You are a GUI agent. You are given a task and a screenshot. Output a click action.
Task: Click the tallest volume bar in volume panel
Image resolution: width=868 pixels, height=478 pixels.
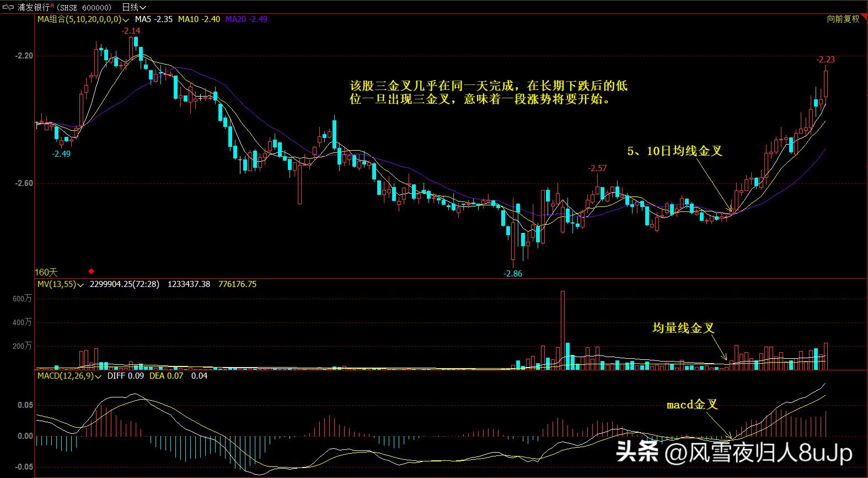pyautogui.click(x=563, y=330)
